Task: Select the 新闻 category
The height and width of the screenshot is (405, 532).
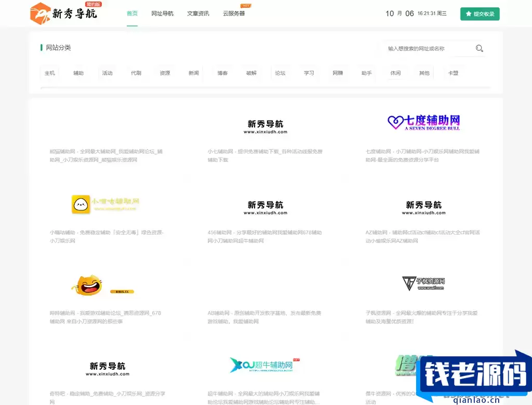Action: point(194,73)
